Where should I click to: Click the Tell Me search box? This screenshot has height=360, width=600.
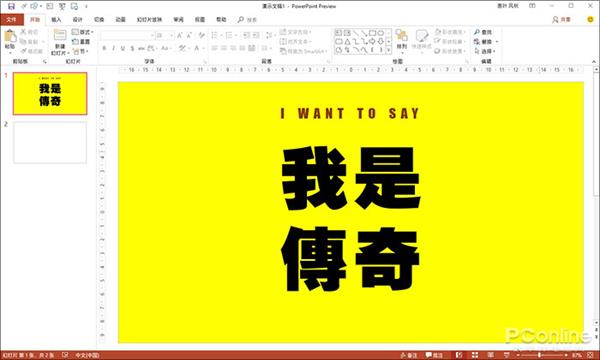247,20
